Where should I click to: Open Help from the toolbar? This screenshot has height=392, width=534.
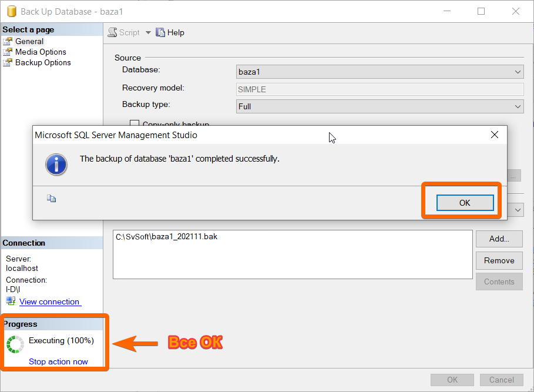point(170,32)
